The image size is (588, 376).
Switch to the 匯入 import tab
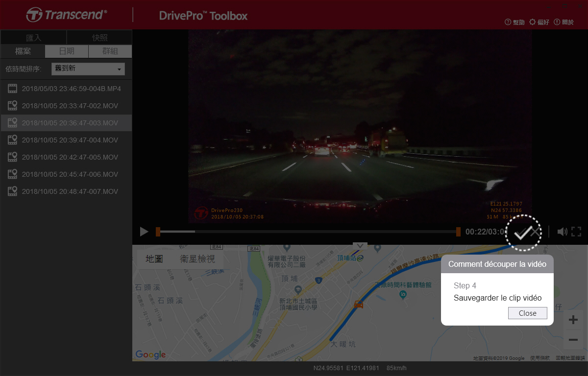click(x=33, y=38)
